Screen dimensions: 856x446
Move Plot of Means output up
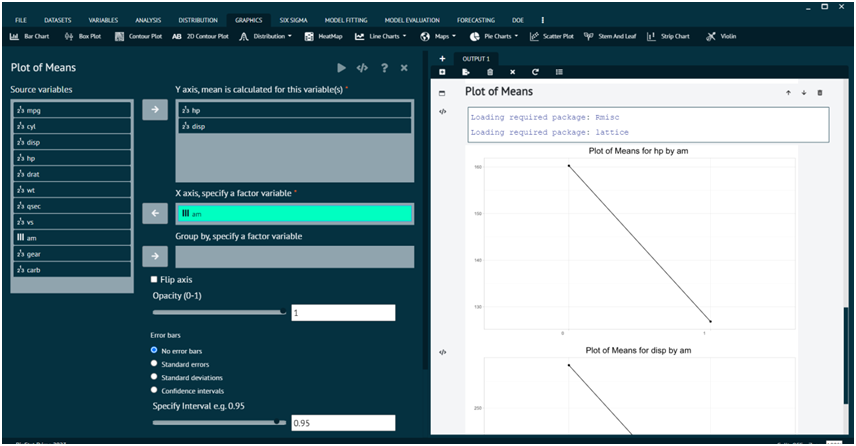click(x=788, y=93)
